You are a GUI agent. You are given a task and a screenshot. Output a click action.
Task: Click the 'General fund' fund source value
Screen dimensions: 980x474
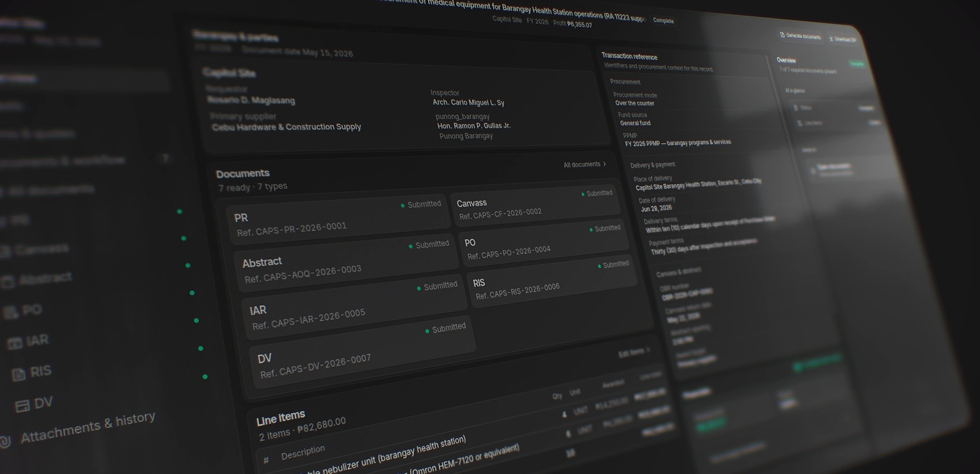tap(635, 123)
